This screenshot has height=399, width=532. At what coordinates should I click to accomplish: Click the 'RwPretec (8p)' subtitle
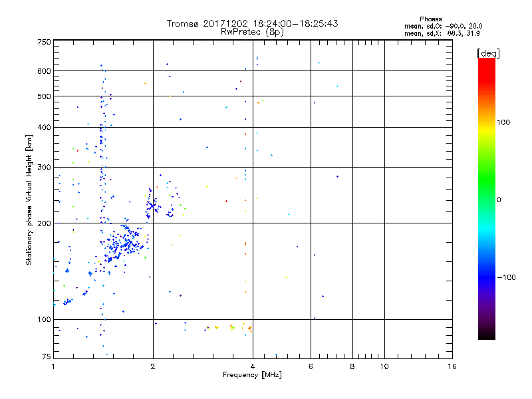[252, 32]
